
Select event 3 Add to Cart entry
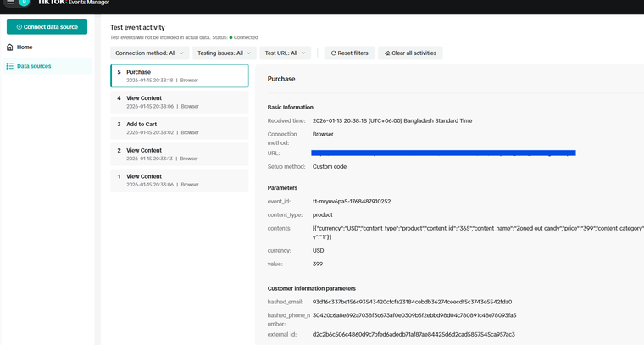click(180, 128)
